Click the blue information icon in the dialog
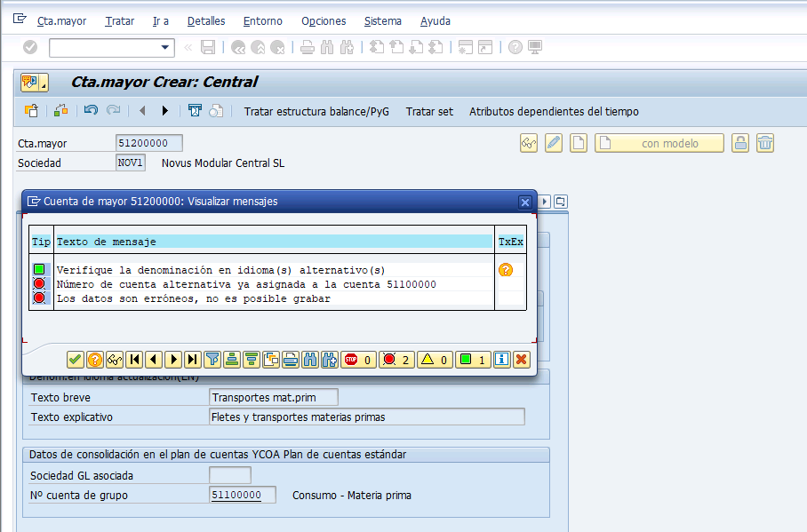Screen dimensions: 807x532 pyautogui.click(x=502, y=360)
